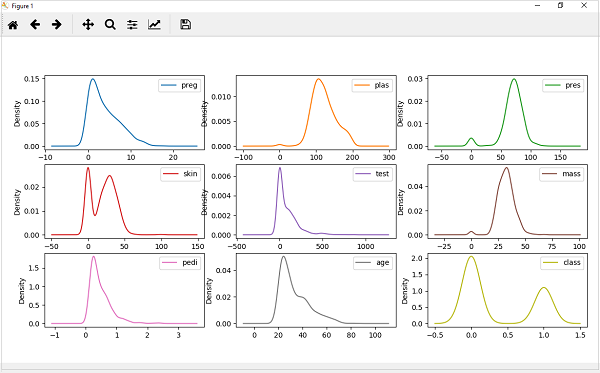This screenshot has height=373, width=600.
Task: Click the pedi legend in pink plot
Action: pos(180,263)
